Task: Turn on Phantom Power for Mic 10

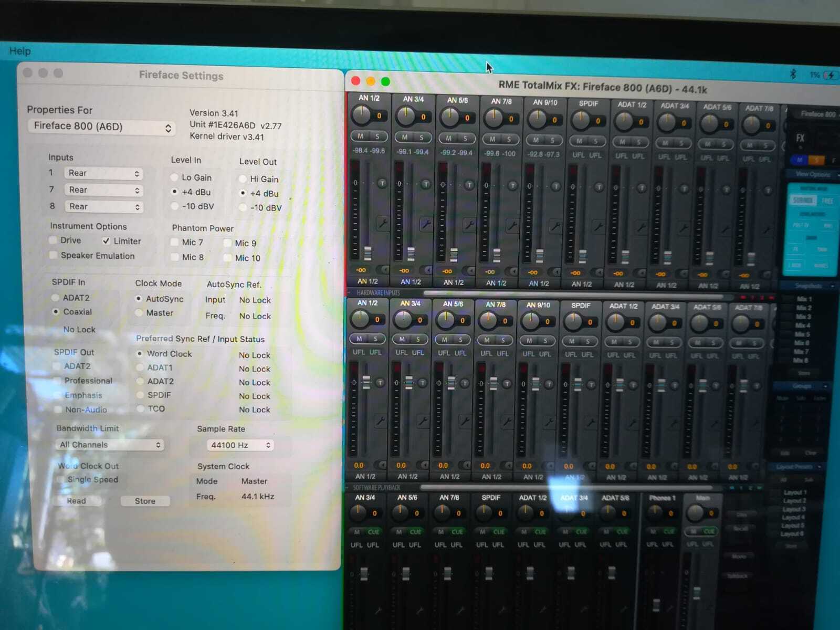Action: click(x=228, y=258)
